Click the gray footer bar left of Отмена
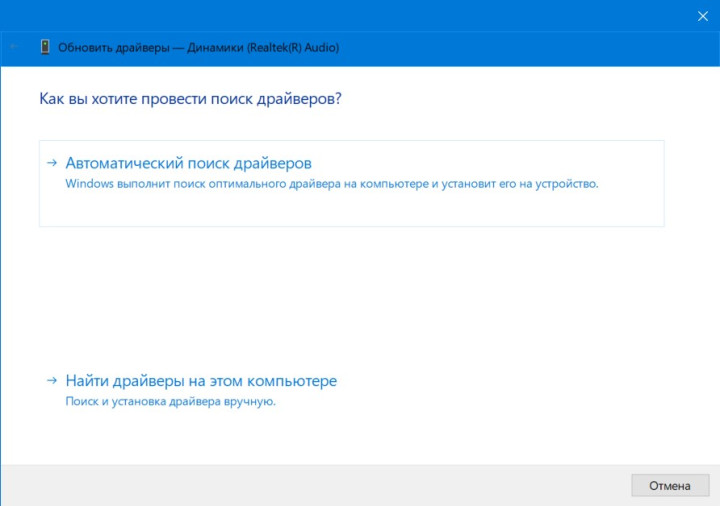The image size is (720, 506). 300,485
